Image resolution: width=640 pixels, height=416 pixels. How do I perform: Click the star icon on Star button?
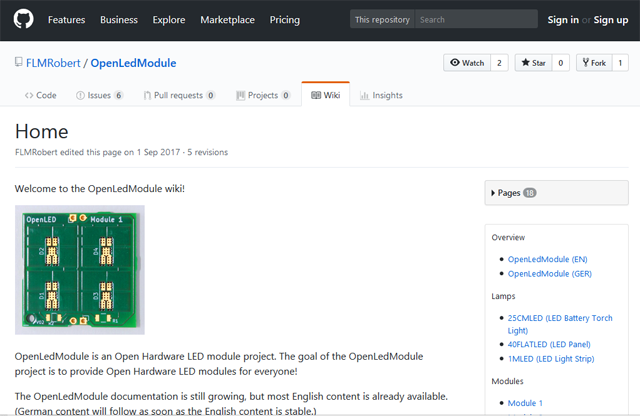526,63
